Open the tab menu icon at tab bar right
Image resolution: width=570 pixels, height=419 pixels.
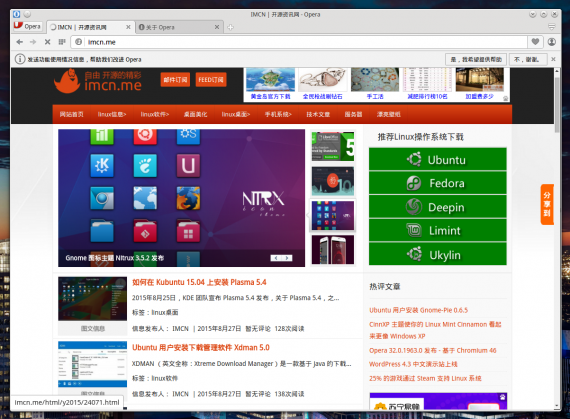coord(551,27)
